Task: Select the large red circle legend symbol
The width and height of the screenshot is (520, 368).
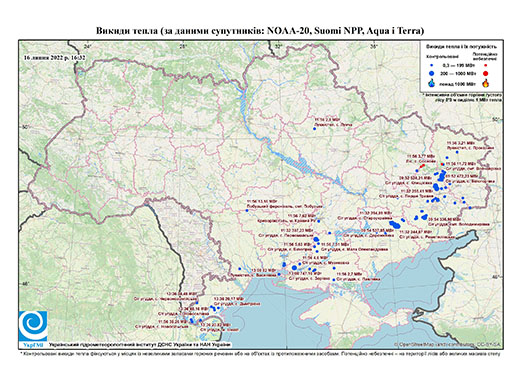Action: (x=486, y=74)
